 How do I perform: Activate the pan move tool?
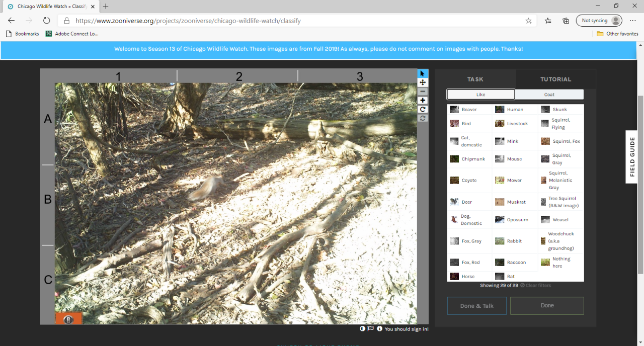[x=423, y=82]
